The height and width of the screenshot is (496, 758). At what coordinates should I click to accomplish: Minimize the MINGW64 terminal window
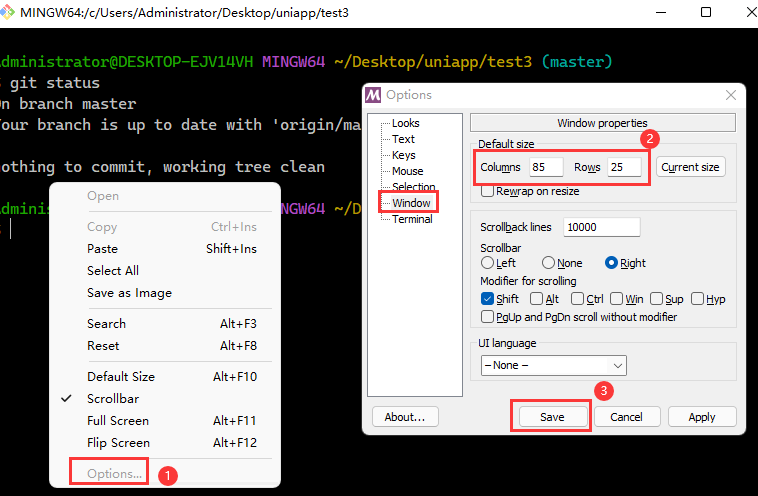pyautogui.click(x=661, y=12)
